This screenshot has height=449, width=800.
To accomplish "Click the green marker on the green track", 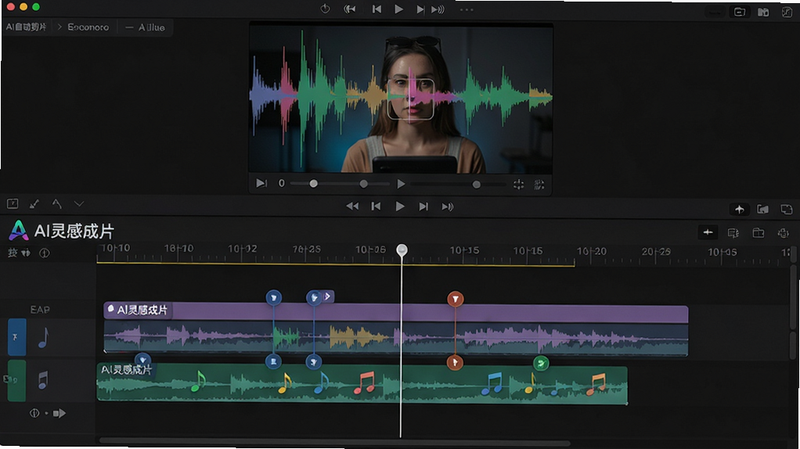I will click(x=541, y=363).
